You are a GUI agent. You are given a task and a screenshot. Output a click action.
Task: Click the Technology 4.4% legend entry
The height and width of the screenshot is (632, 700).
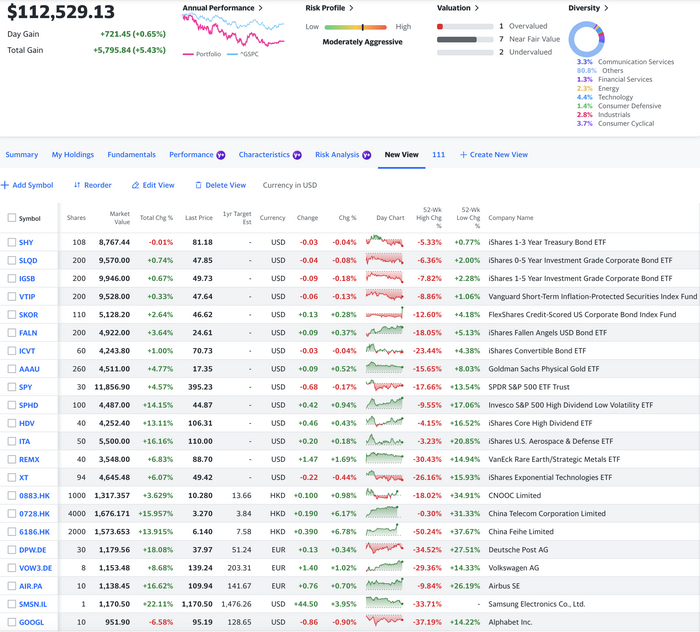point(604,97)
